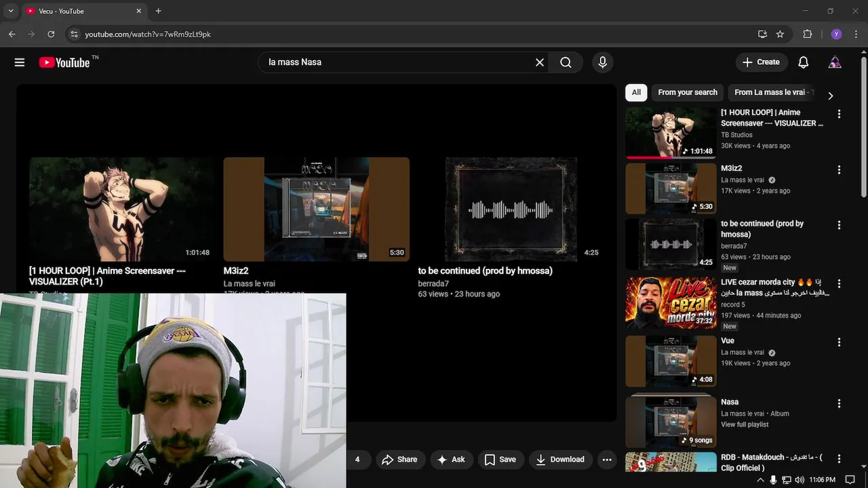Show hidden system tray icons
The image size is (868, 488).
(760, 480)
